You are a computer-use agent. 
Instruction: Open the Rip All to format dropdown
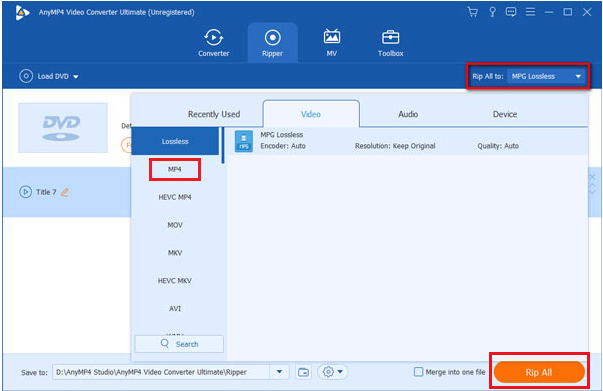[546, 76]
